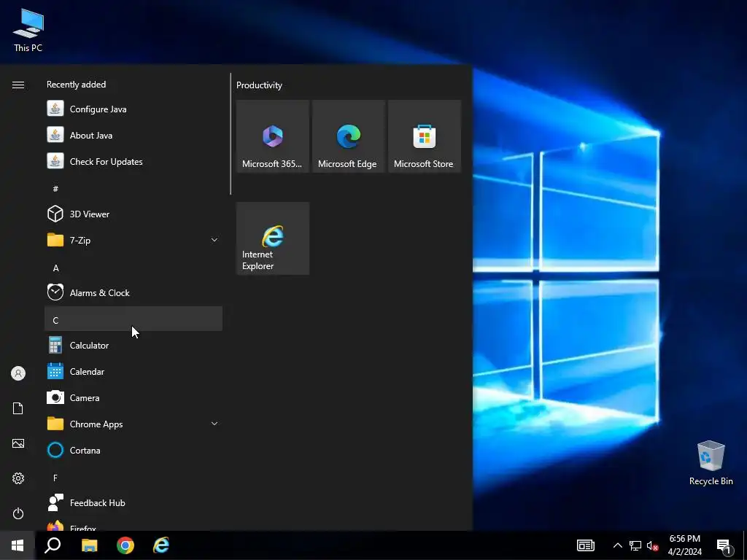This screenshot has height=560, width=747.
Task: Click the taskbar clock 6:56 PM
Action: 684,545
